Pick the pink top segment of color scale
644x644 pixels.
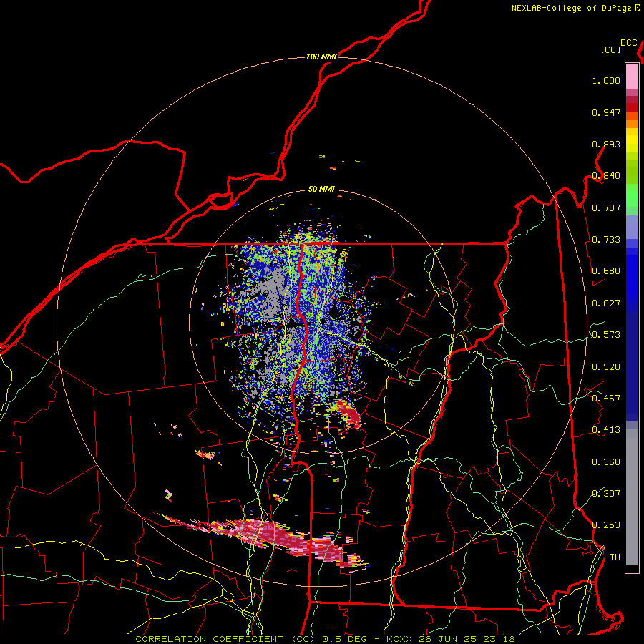pyautogui.click(x=632, y=76)
